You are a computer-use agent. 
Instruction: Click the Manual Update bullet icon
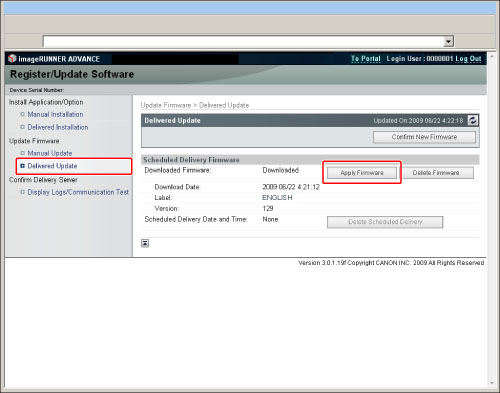(22, 153)
